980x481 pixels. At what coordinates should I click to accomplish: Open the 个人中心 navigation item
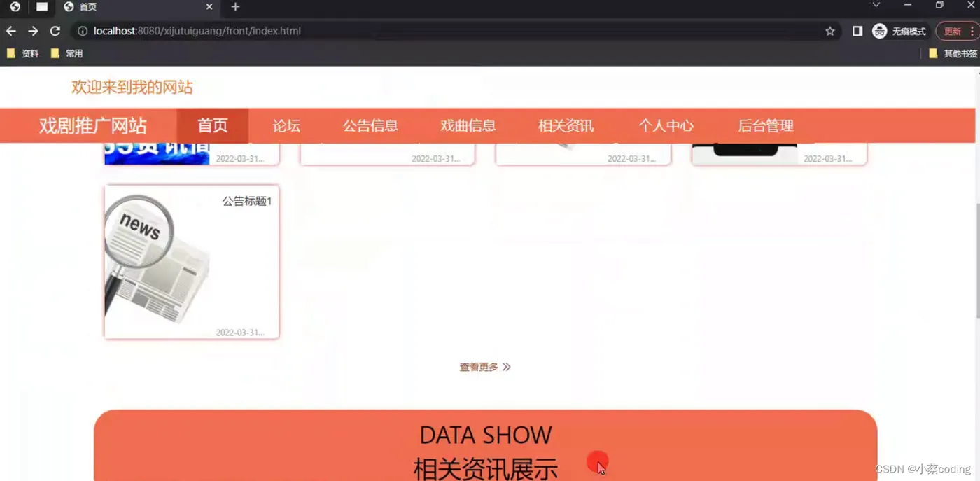point(666,126)
